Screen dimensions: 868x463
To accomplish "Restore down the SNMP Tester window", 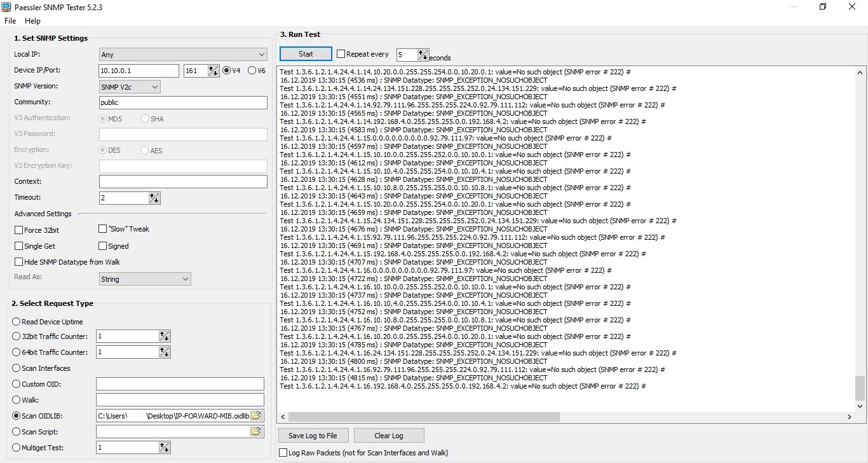I will pos(823,7).
